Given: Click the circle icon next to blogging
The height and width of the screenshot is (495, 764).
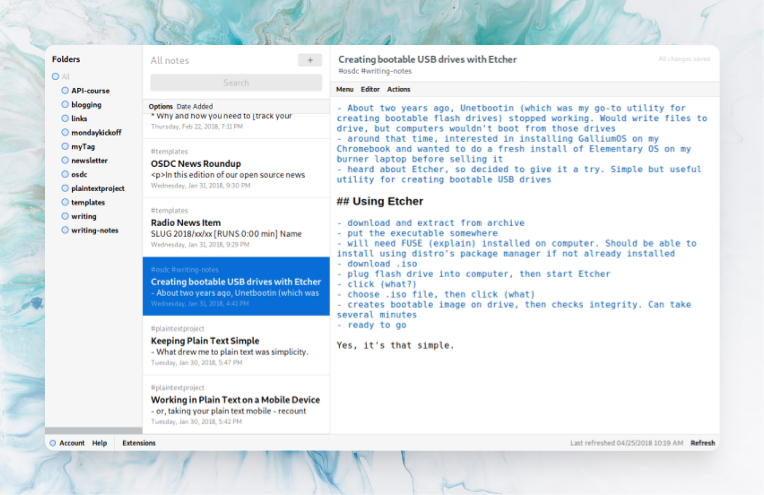Looking at the screenshot, I should (x=66, y=104).
